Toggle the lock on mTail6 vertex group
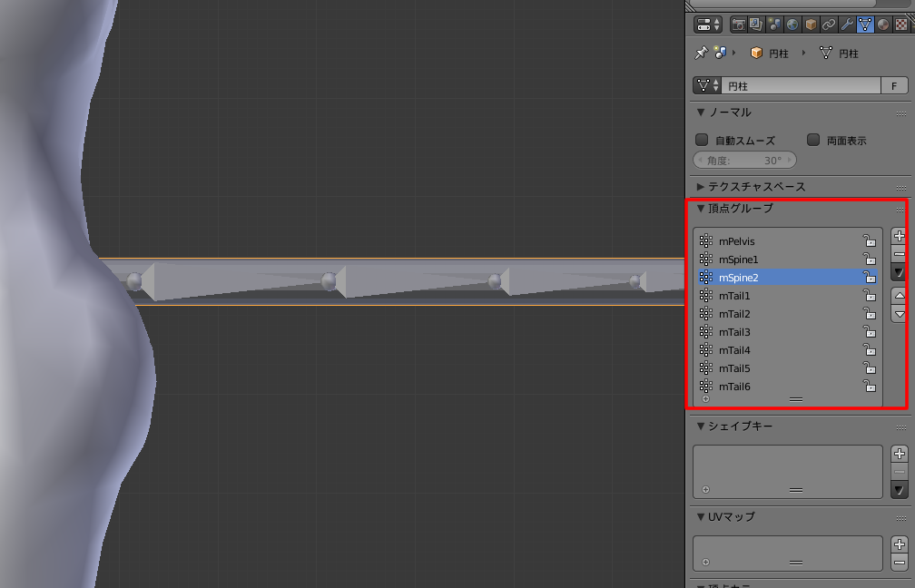Screen dimensions: 915x588 [870, 386]
